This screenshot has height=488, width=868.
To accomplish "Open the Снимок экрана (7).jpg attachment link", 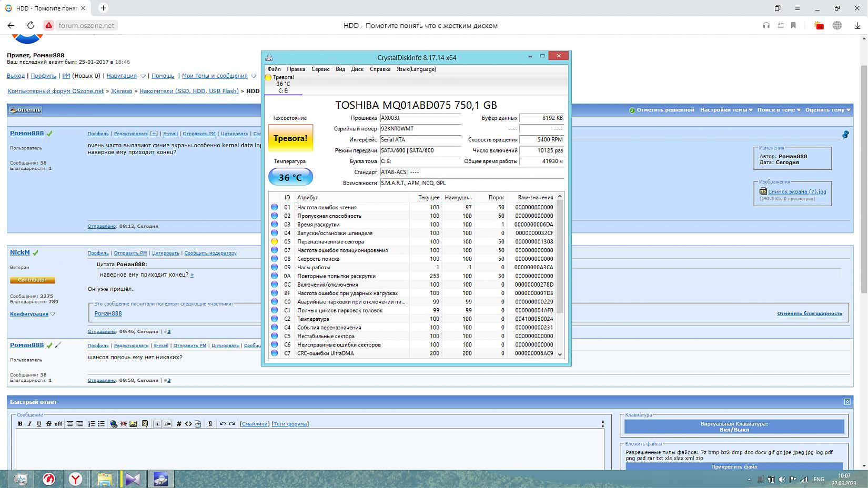I will coord(796,191).
